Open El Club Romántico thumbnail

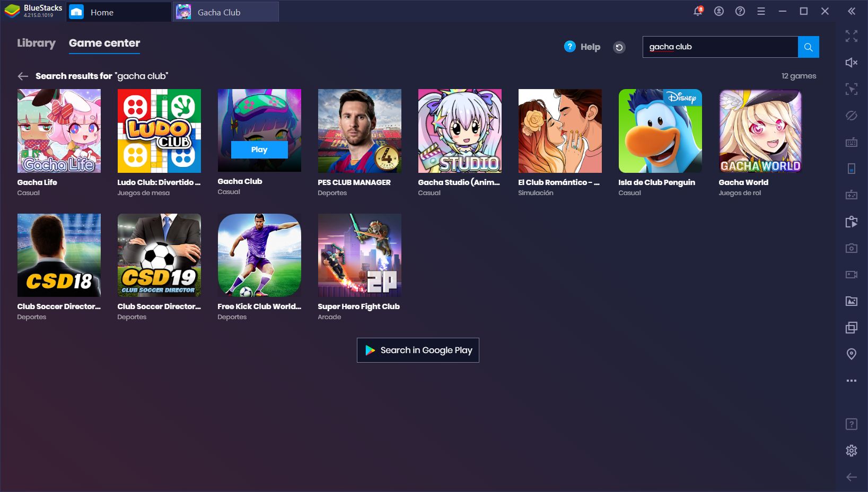pos(560,131)
